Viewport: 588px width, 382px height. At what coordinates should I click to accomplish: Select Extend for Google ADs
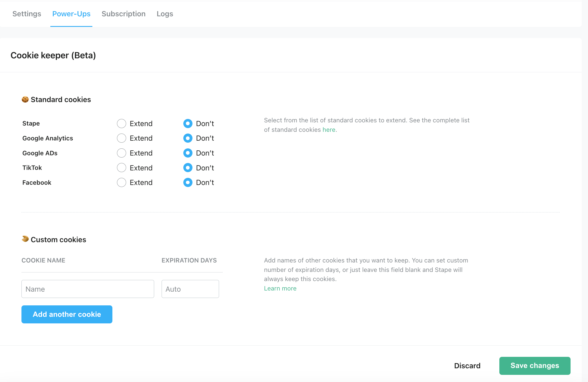coord(121,153)
